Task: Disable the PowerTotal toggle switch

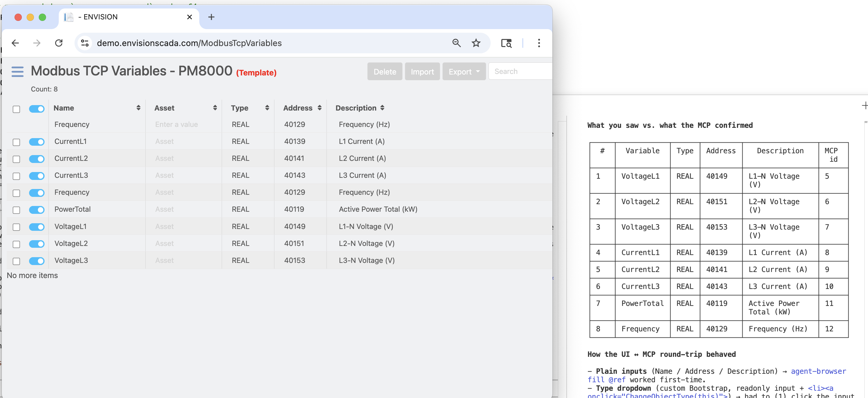Action: tap(37, 210)
